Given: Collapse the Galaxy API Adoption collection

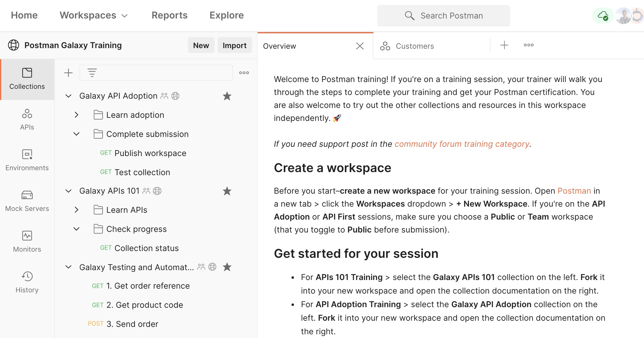Looking at the screenshot, I should [68, 96].
